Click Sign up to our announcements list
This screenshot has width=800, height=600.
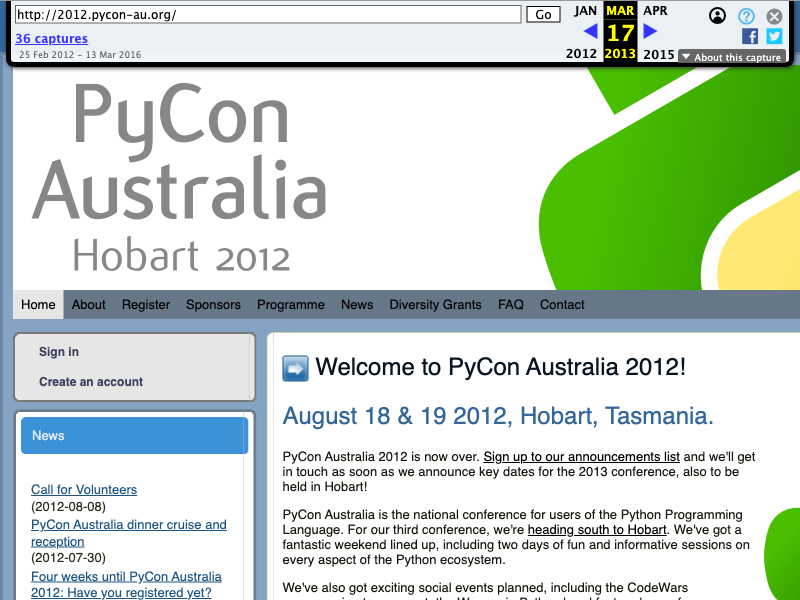tap(582, 457)
